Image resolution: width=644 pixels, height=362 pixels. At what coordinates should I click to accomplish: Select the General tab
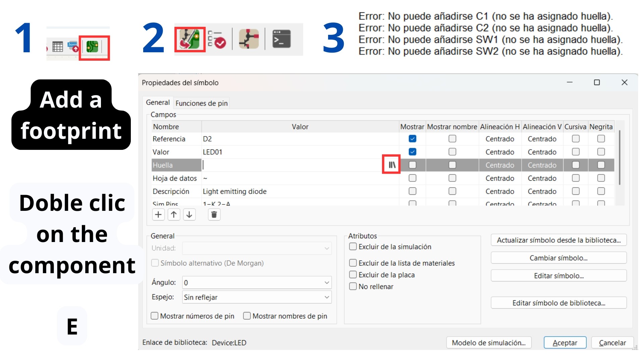(x=158, y=103)
